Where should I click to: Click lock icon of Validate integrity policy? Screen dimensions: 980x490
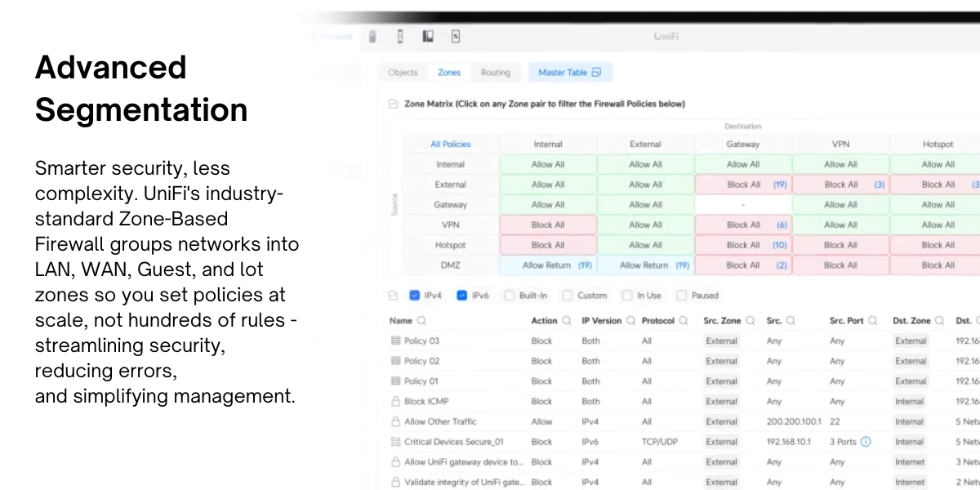coord(396,482)
